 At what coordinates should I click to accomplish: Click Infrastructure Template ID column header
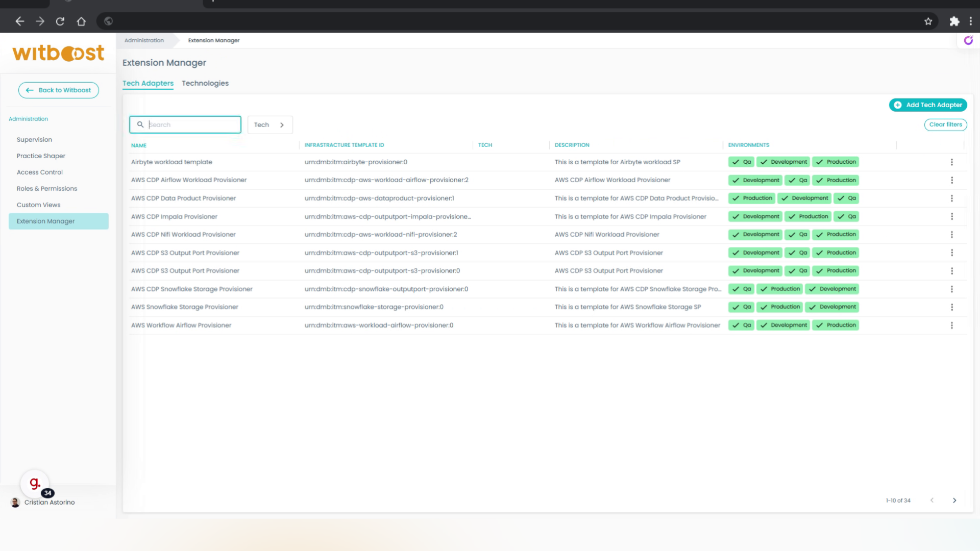click(x=344, y=145)
